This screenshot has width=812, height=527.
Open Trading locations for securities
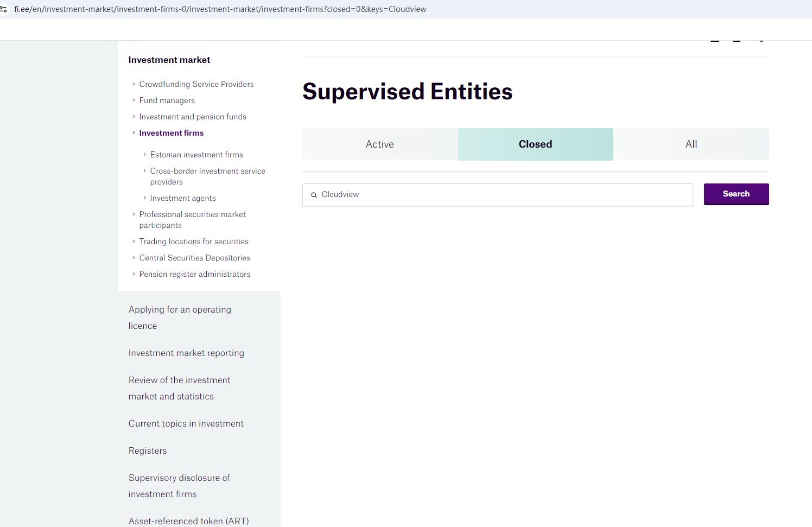(x=194, y=242)
